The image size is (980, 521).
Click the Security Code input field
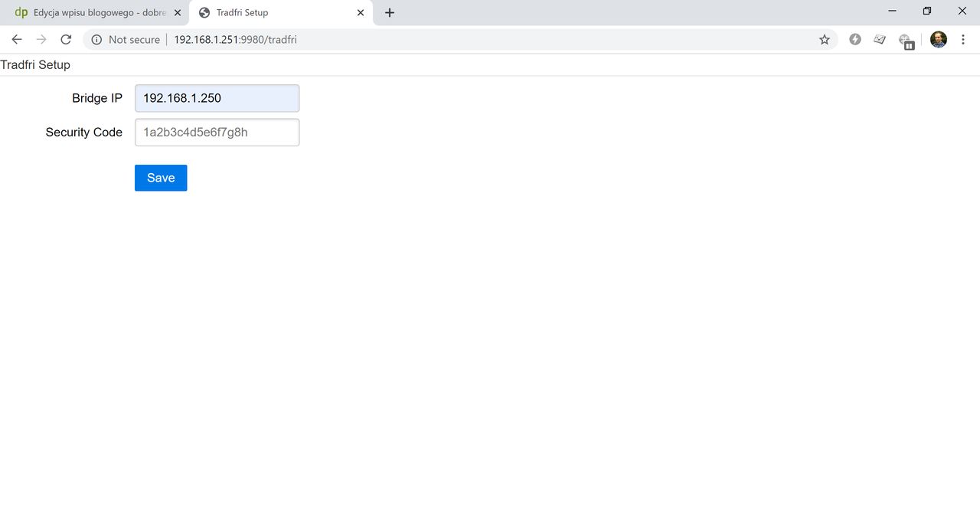pos(217,132)
